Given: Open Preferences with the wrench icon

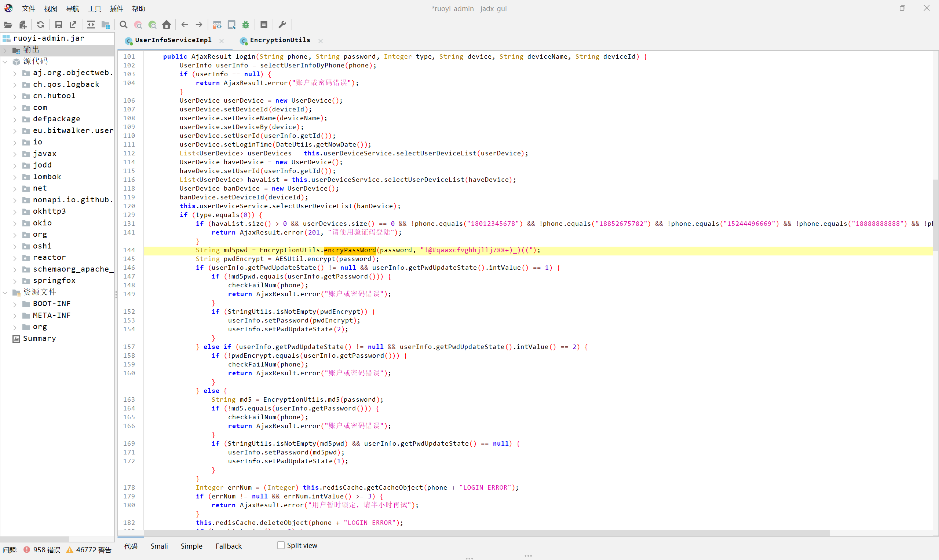Looking at the screenshot, I should point(282,25).
